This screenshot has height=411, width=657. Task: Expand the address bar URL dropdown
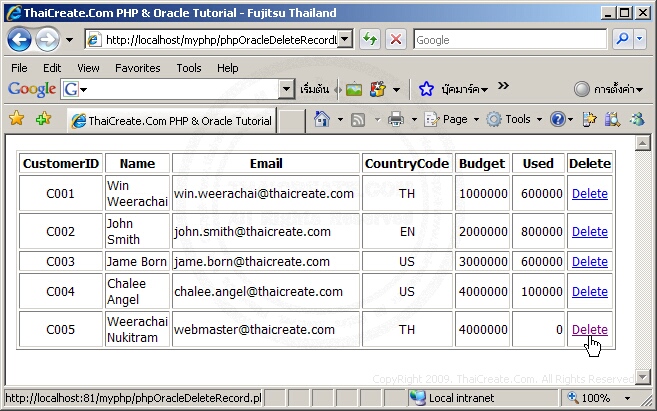[344, 40]
